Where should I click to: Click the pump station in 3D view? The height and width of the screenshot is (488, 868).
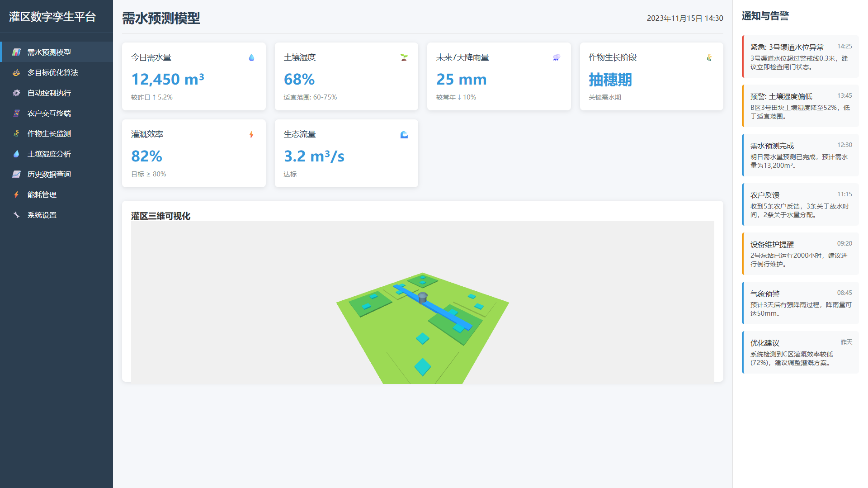422,298
